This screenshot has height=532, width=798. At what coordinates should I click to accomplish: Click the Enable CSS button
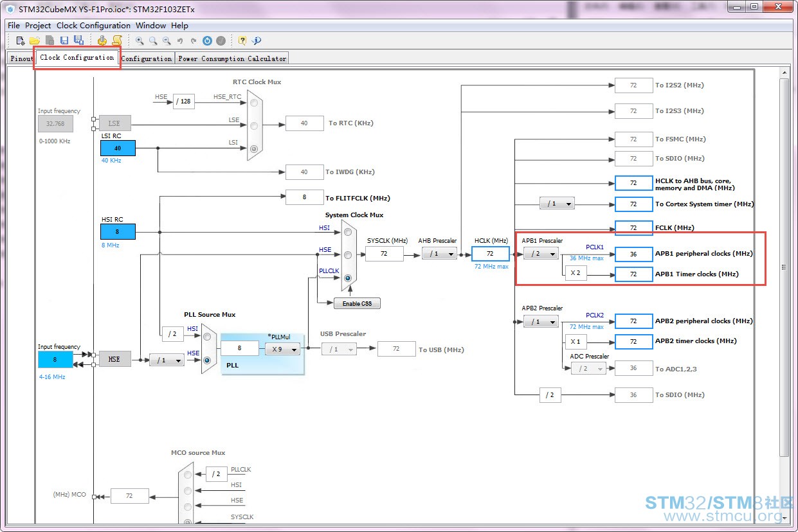[x=357, y=303]
